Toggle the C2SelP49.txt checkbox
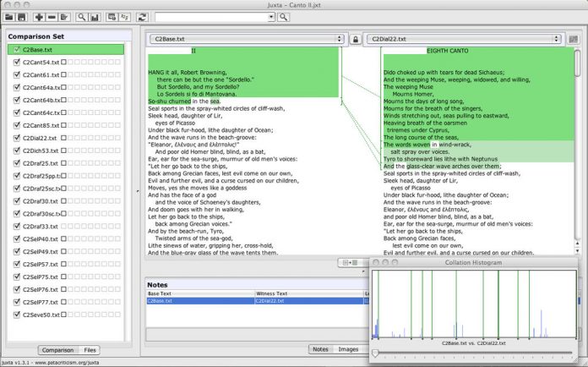 (x=17, y=251)
